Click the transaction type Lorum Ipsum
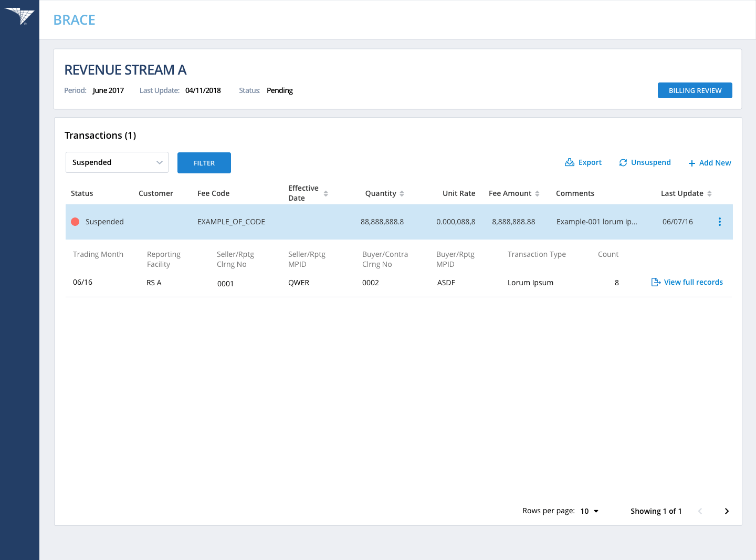 click(530, 283)
